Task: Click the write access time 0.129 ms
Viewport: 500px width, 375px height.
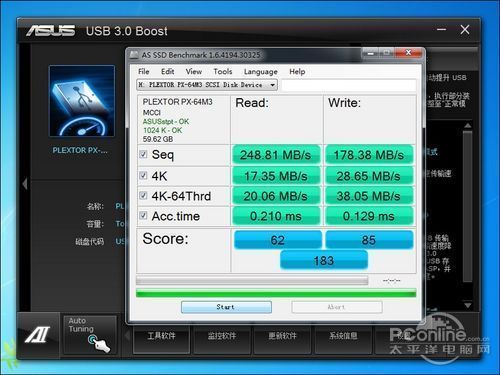Action: [369, 216]
